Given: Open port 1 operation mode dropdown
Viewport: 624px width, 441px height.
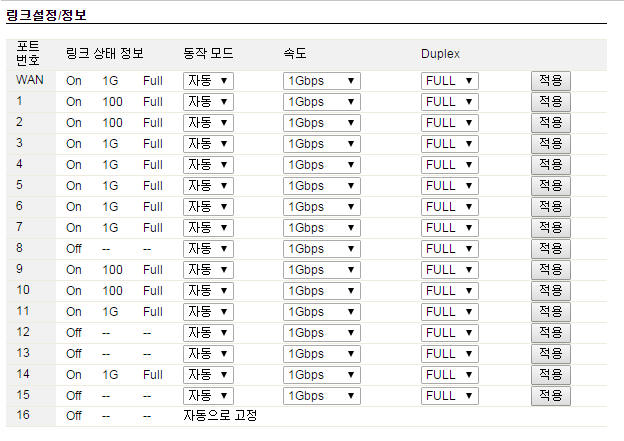Looking at the screenshot, I should point(208,102).
